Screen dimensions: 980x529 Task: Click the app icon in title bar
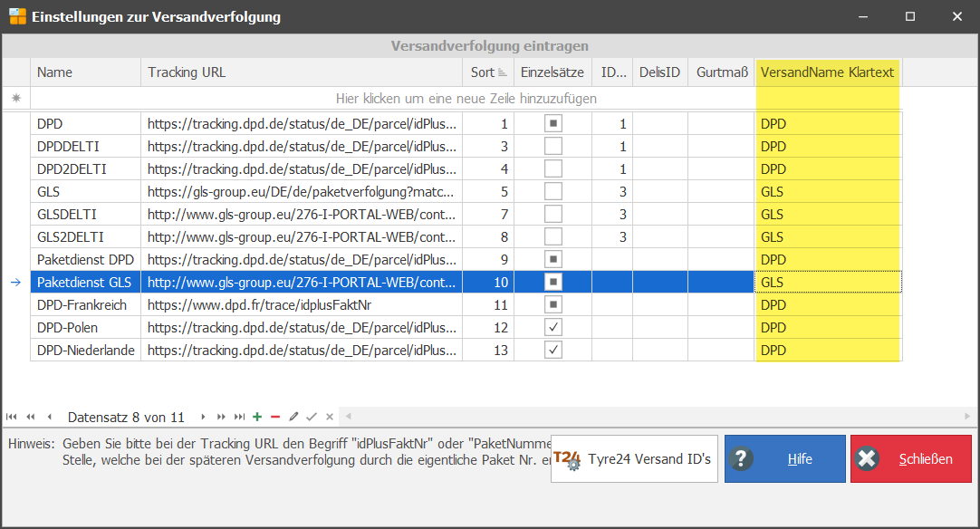pos(17,16)
